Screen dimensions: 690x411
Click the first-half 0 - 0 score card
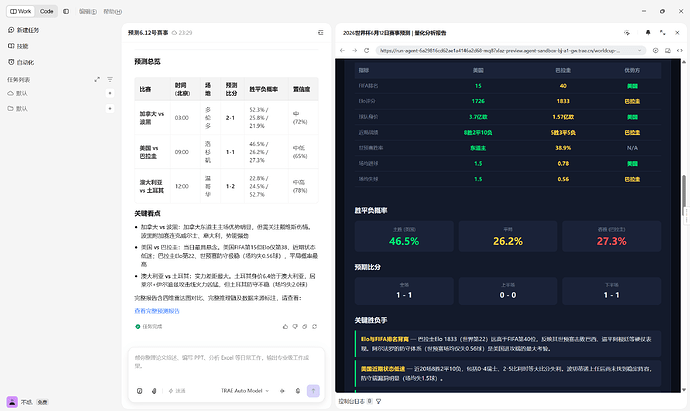508,291
